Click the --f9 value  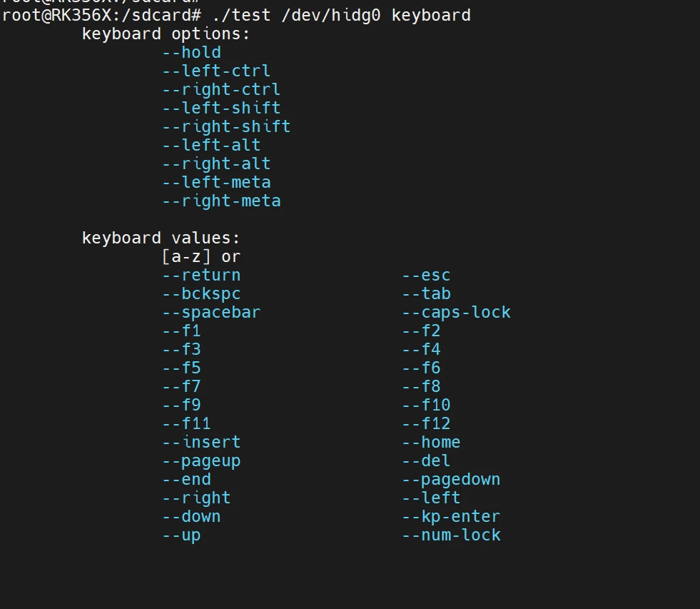click(181, 406)
